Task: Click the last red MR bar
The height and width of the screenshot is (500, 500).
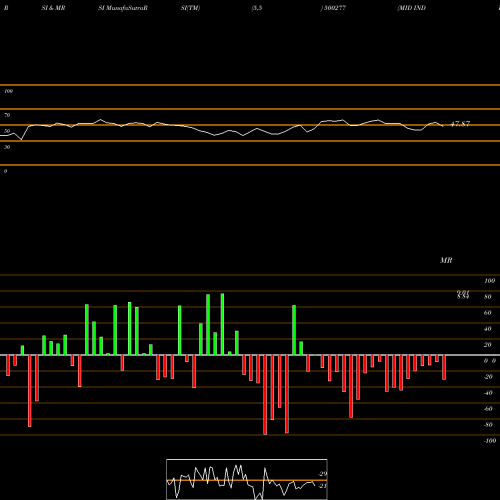Action: coord(444,367)
